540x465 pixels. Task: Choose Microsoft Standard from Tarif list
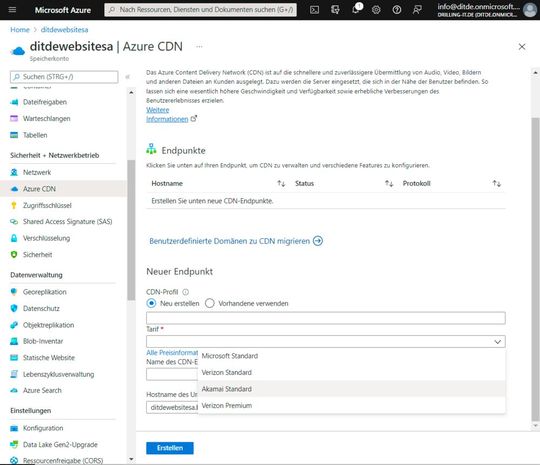(x=352, y=356)
